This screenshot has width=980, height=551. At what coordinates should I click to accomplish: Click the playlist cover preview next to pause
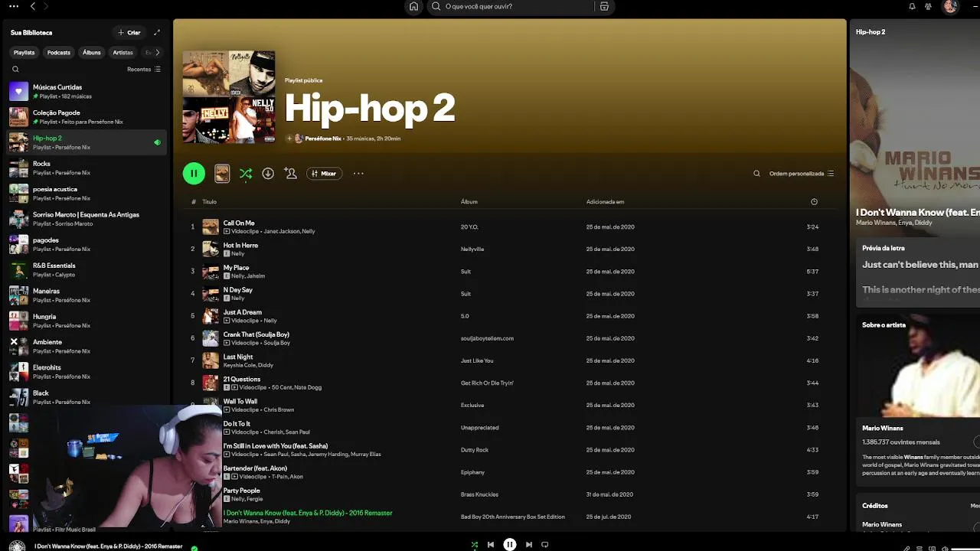(222, 174)
